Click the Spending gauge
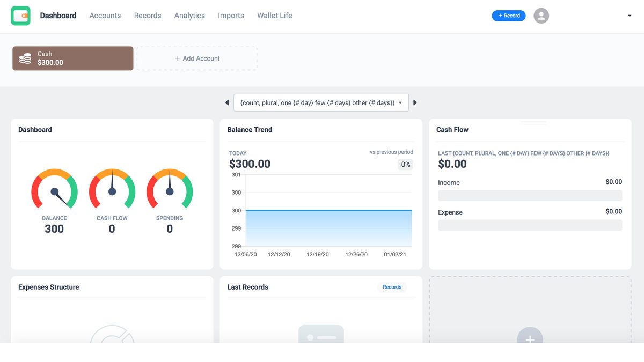 tap(170, 190)
